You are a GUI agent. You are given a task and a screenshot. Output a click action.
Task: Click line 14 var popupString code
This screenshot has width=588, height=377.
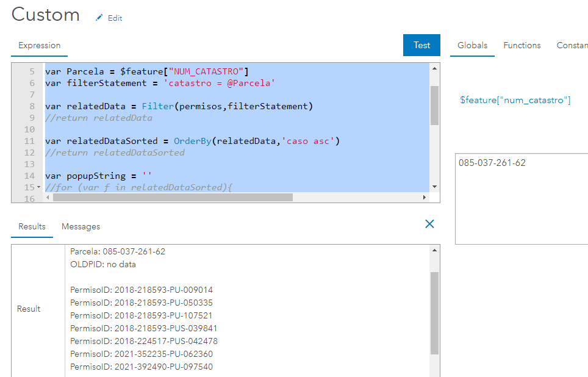[98, 176]
